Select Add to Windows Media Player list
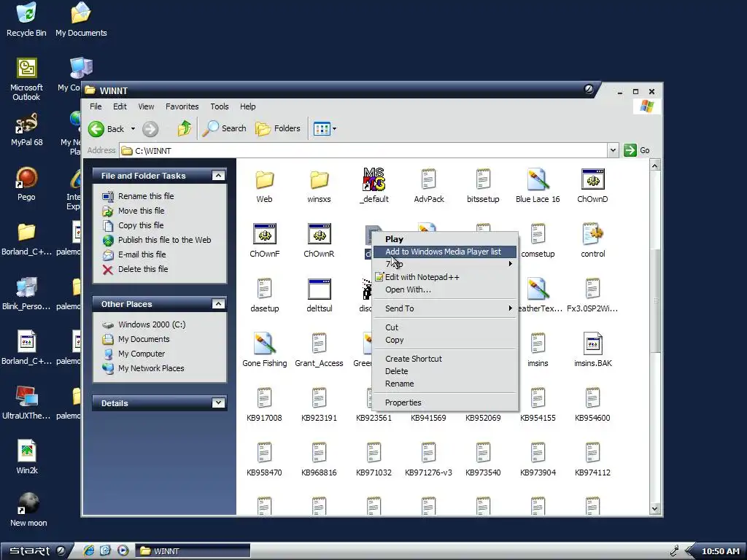The height and width of the screenshot is (560, 747). click(x=444, y=252)
